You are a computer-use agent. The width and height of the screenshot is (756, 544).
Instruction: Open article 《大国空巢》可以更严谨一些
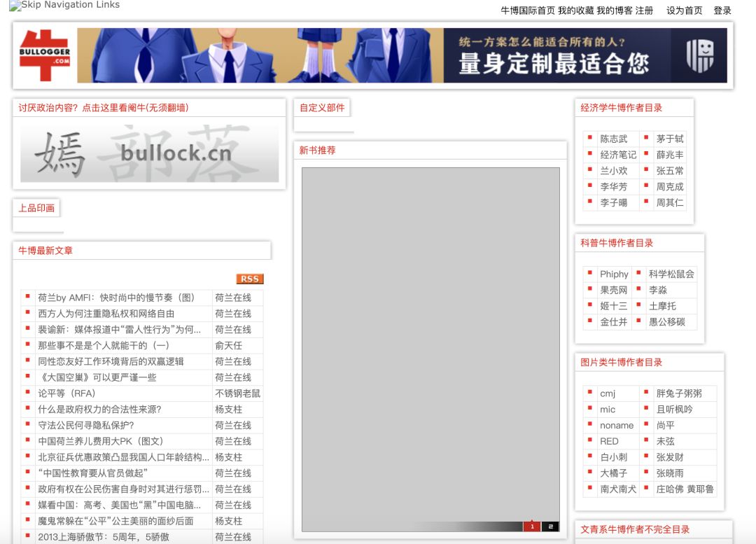point(97,377)
